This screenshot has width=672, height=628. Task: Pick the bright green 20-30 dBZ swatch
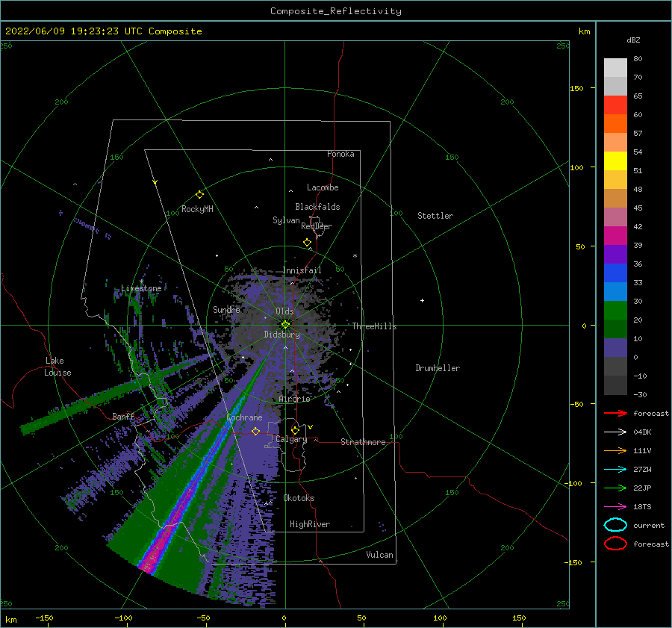(615, 310)
